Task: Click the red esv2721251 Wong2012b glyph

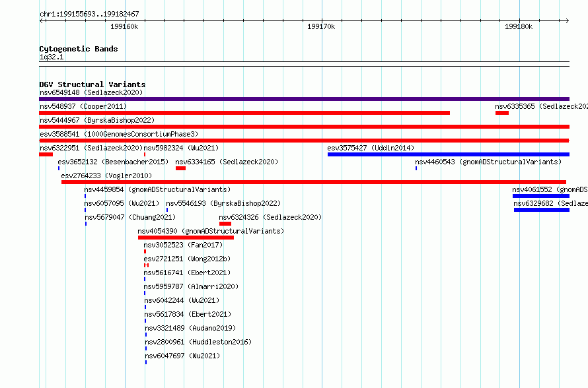Action: coord(146,265)
